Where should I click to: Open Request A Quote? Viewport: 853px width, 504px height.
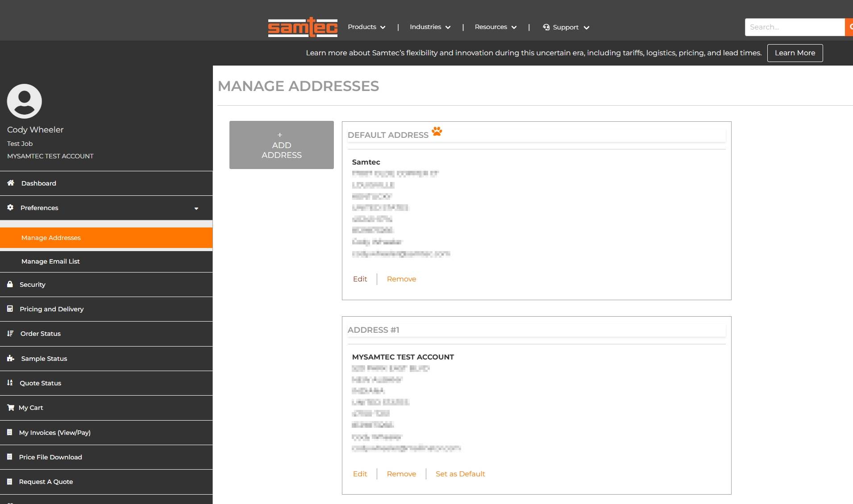tap(106, 482)
